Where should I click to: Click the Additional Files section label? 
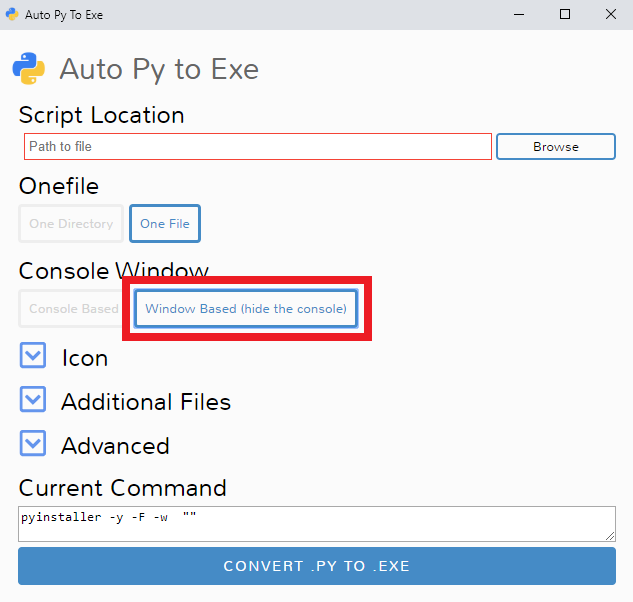pos(146,402)
